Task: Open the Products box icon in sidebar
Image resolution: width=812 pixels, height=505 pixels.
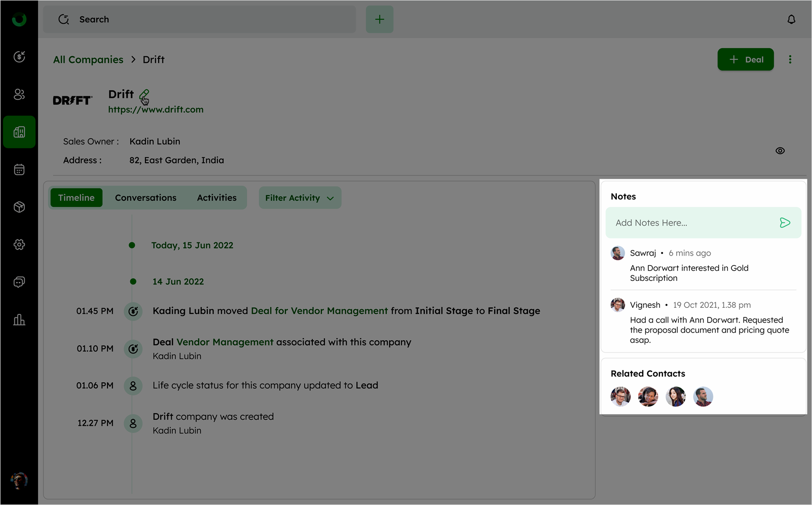Action: point(19,207)
